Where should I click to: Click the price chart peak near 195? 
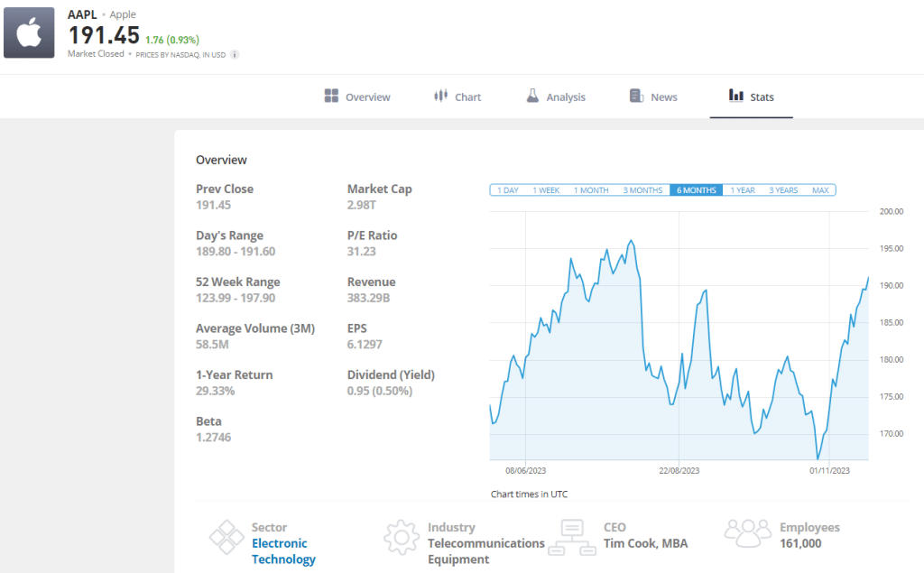point(631,241)
